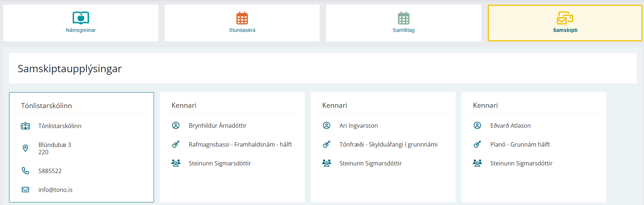This screenshot has width=644, height=205.
Task: Click the guitar icon beside Rafmagnsbassi course
Action: 176,144
